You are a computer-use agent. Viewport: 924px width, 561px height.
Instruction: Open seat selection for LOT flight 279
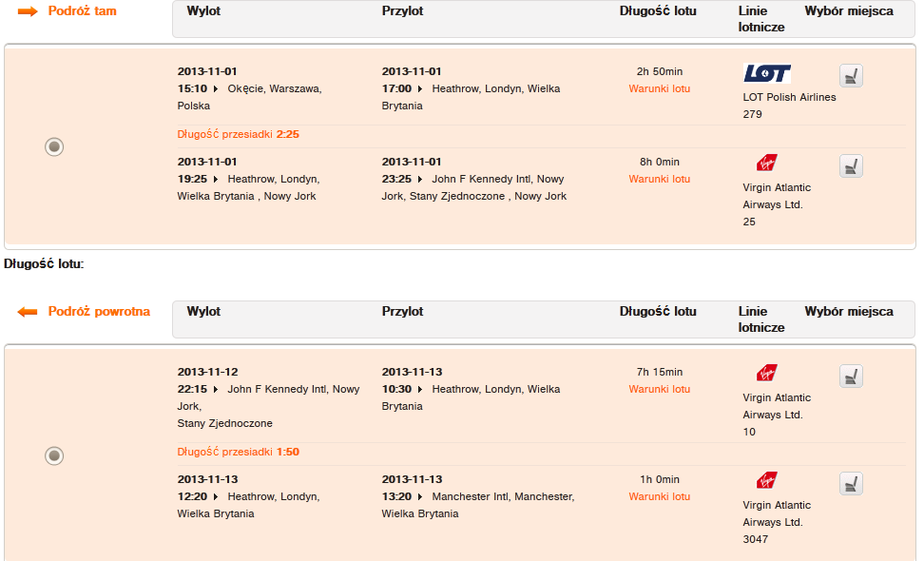[x=851, y=75]
